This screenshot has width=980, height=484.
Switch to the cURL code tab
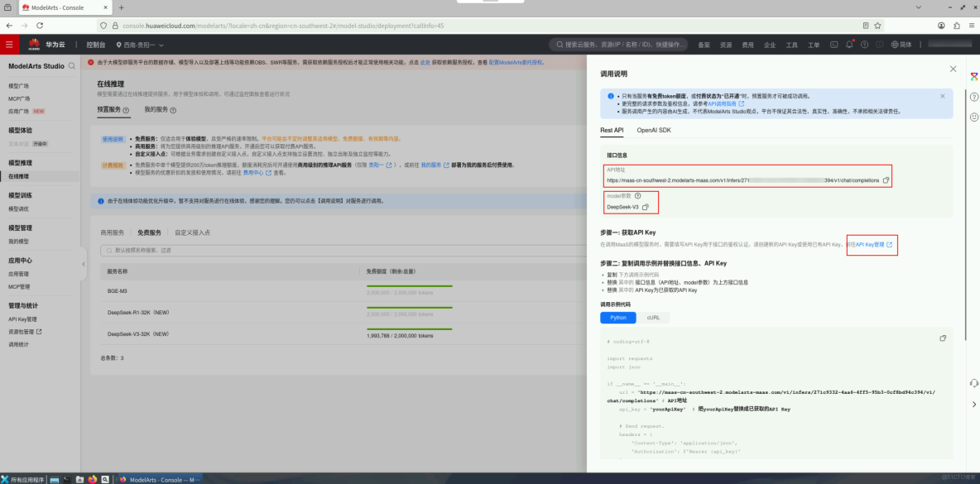[x=653, y=317]
